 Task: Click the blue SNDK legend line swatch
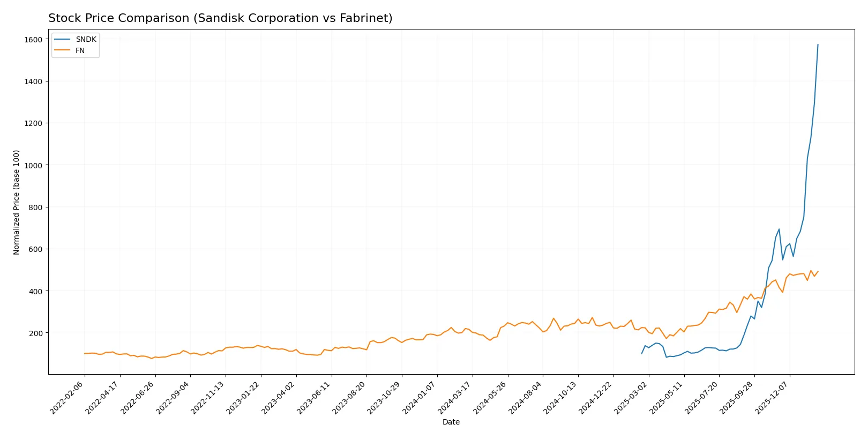click(62, 40)
